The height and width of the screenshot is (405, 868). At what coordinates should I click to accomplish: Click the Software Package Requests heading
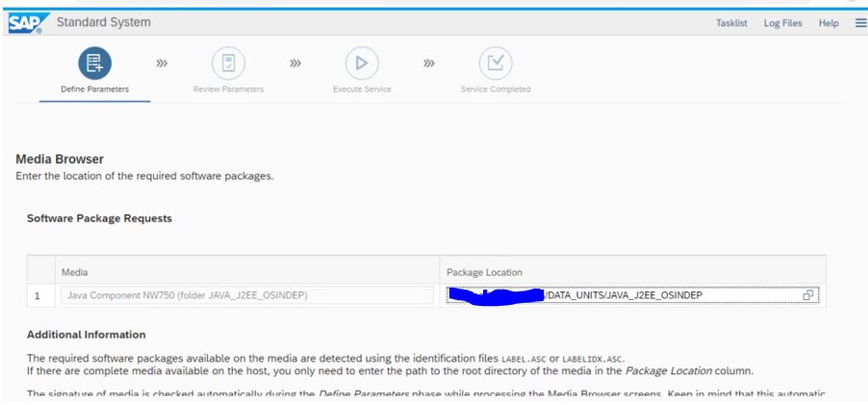click(x=100, y=218)
